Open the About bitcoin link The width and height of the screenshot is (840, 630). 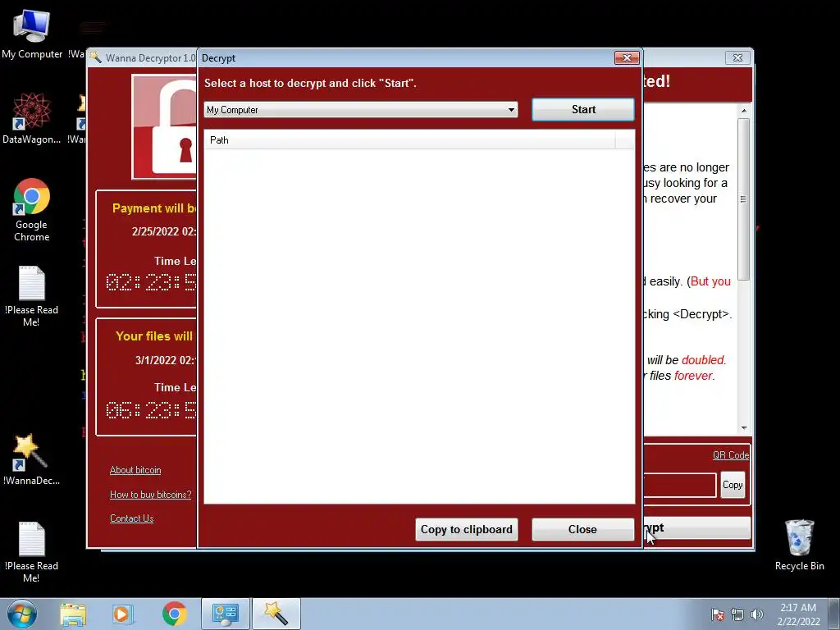coord(135,470)
